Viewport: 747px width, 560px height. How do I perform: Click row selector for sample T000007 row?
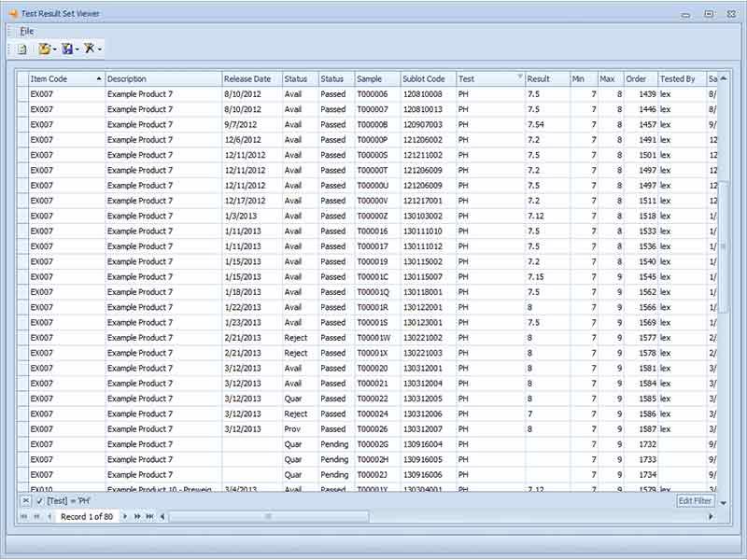pos(22,109)
